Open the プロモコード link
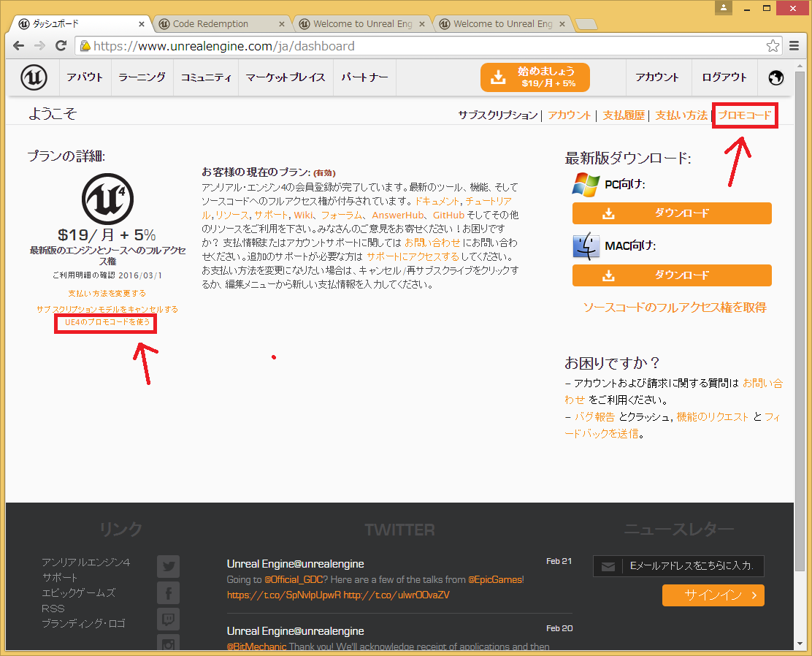Image resolution: width=812 pixels, height=656 pixels. click(x=745, y=115)
